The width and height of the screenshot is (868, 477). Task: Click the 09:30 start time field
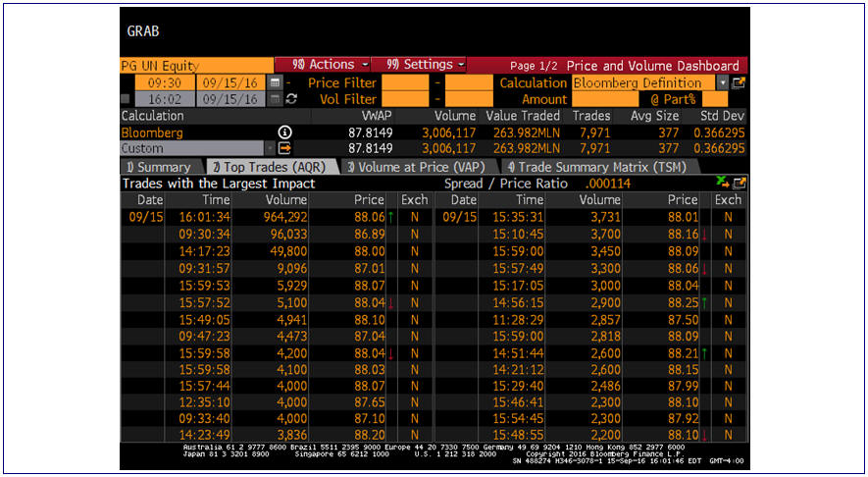coord(157,83)
